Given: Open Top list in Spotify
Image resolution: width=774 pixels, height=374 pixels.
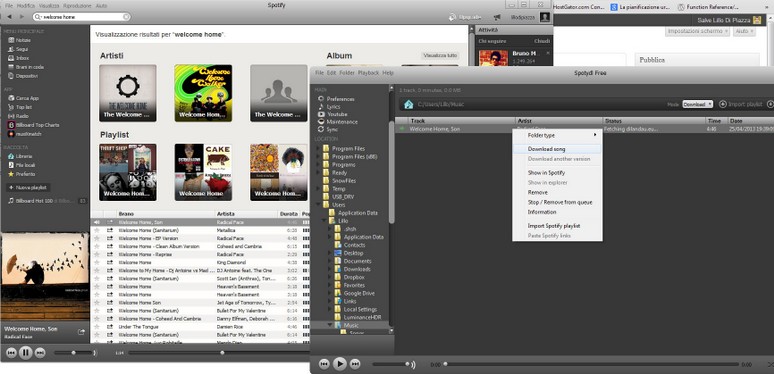Looking at the screenshot, I should [20, 107].
